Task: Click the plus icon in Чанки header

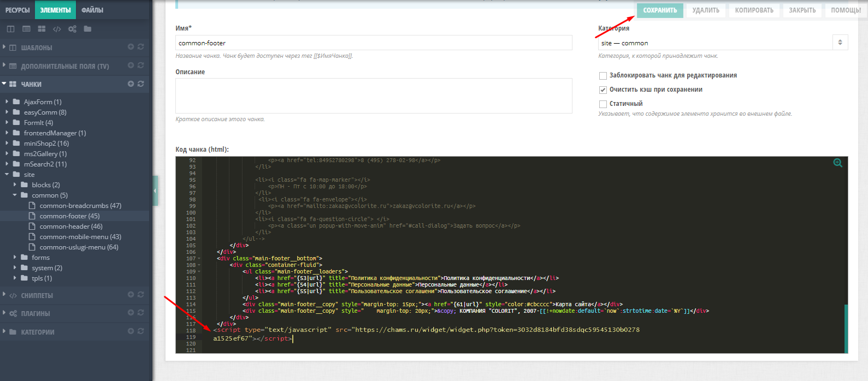Action: 131,84
